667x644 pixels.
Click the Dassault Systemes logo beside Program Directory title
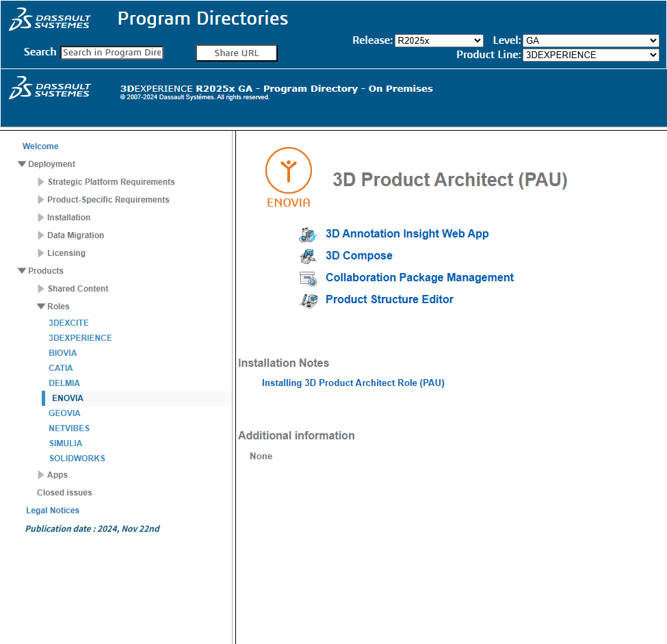pyautogui.click(x=49, y=88)
